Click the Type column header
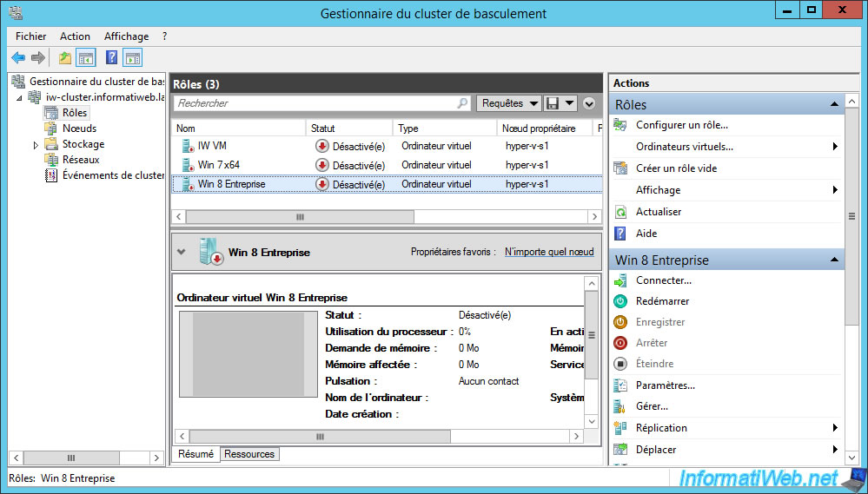 tap(445, 128)
